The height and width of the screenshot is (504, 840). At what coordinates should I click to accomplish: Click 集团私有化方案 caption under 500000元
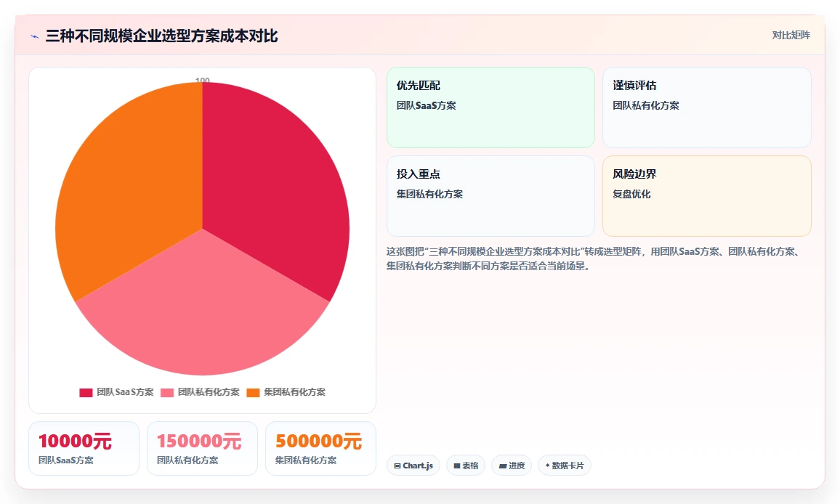(306, 460)
